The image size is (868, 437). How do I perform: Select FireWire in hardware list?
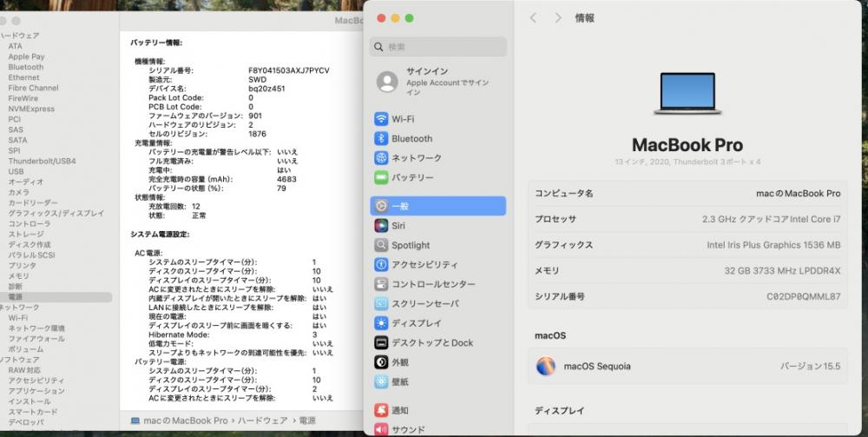pyautogui.click(x=23, y=98)
